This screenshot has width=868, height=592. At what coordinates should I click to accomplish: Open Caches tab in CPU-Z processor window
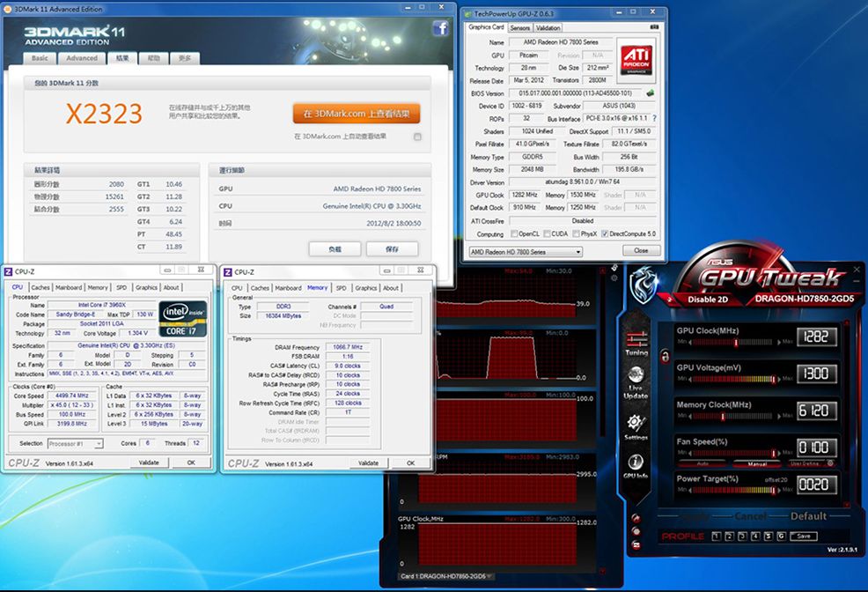point(40,287)
